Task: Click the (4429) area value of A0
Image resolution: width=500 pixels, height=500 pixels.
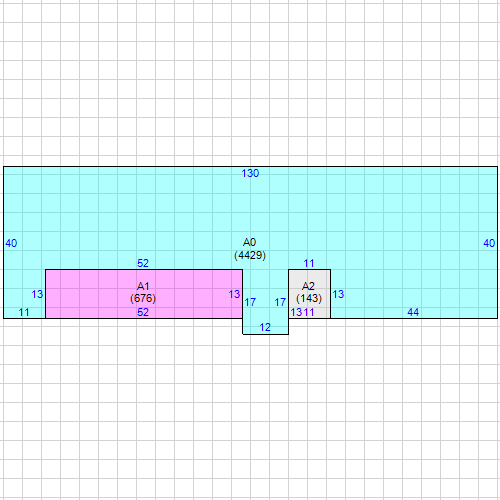Action: [250, 255]
